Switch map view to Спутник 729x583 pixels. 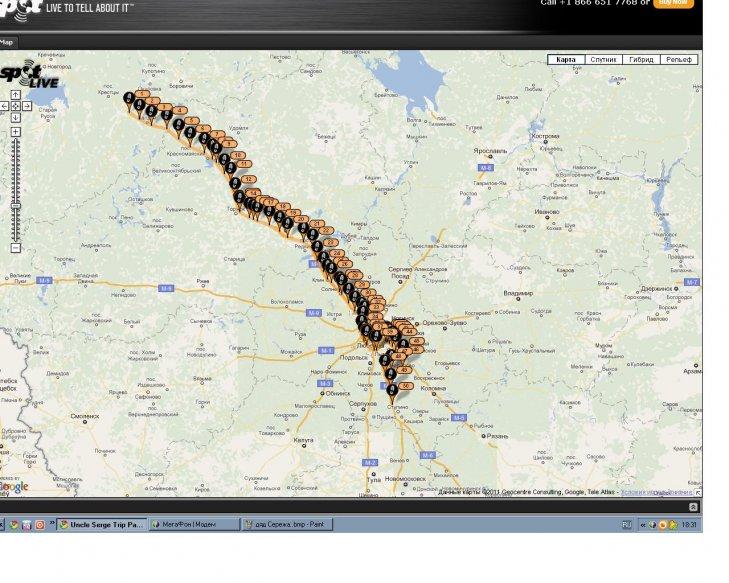pyautogui.click(x=602, y=60)
